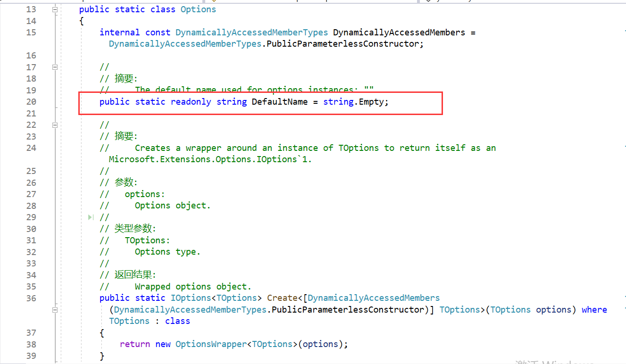626x364 pixels.
Task: Click the 'options:' comment on line 27
Action: click(x=145, y=194)
